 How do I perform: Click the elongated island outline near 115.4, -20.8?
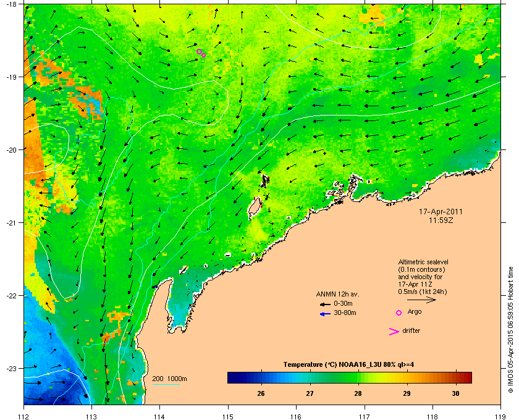tap(254, 208)
